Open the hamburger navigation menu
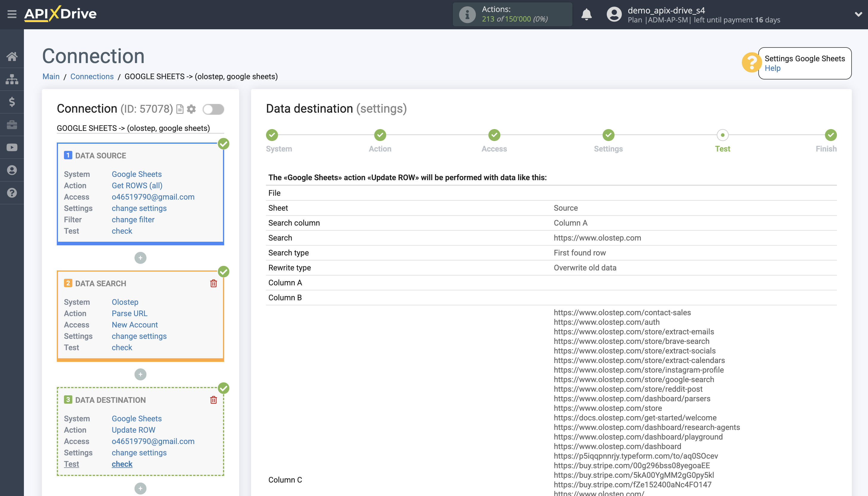 tap(12, 14)
